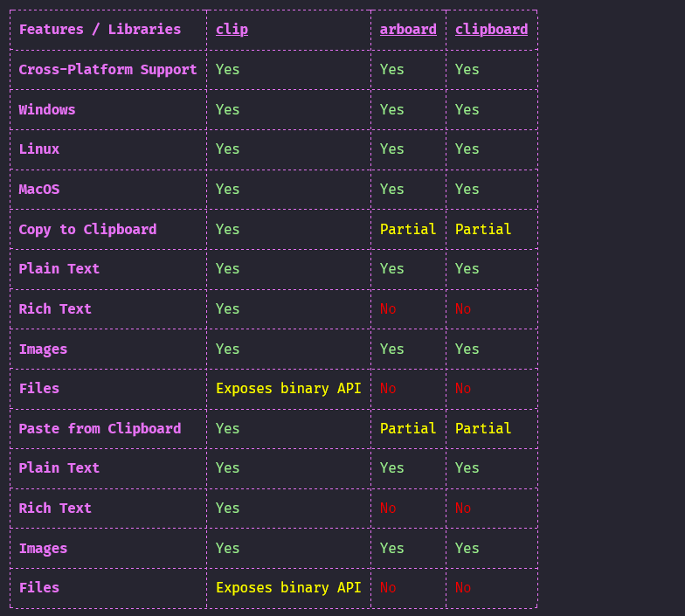Viewport: 685px width, 616px height.
Task: Select the 'Linux' row label
Action: [x=39, y=149]
